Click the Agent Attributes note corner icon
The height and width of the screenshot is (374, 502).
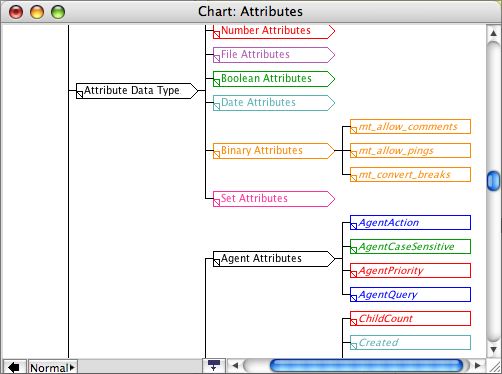pyautogui.click(x=217, y=263)
